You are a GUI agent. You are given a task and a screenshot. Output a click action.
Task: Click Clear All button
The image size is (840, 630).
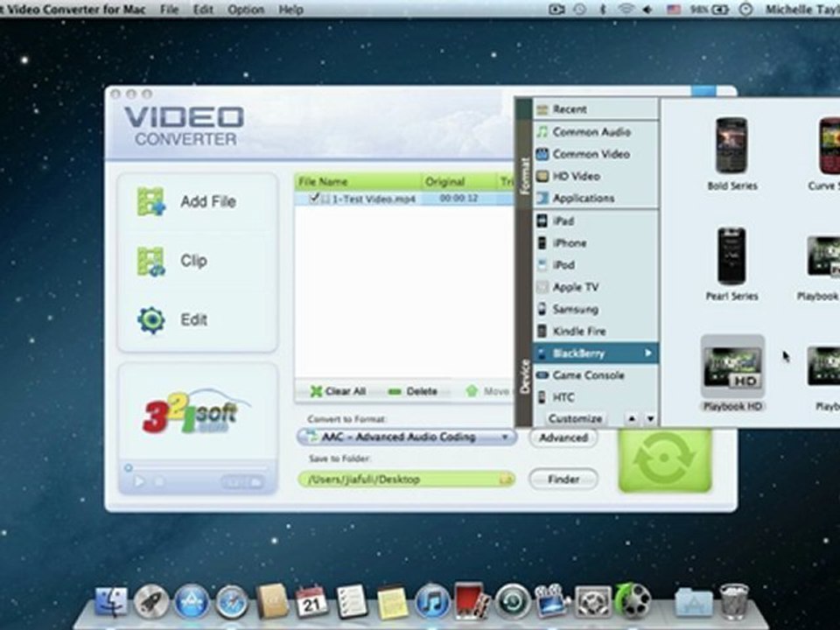coord(338,392)
